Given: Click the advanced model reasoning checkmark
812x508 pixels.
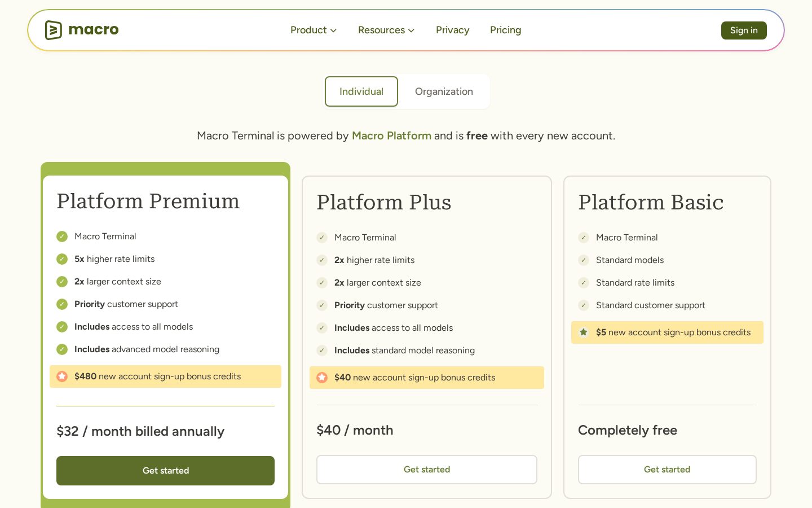Looking at the screenshot, I should point(62,349).
